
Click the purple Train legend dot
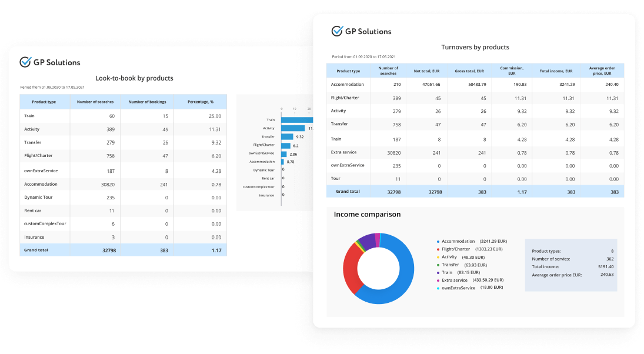438,273
